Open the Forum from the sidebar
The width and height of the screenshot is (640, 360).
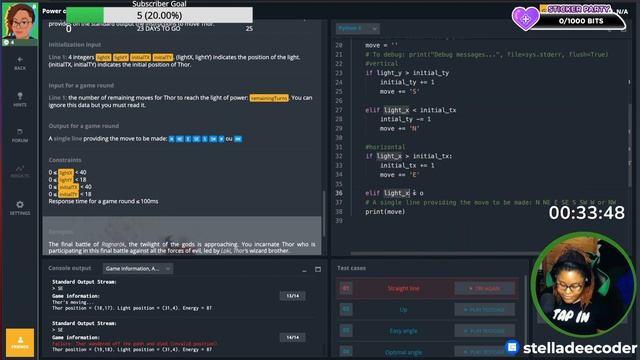click(x=20, y=135)
